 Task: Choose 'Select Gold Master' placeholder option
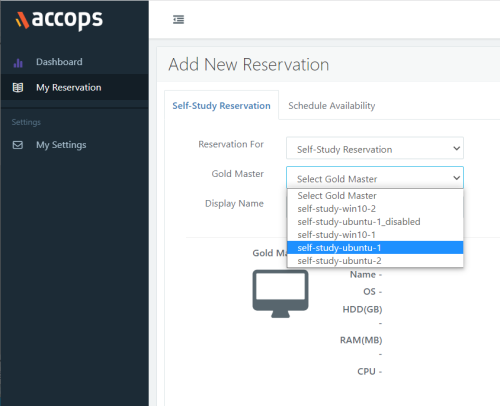click(375, 196)
